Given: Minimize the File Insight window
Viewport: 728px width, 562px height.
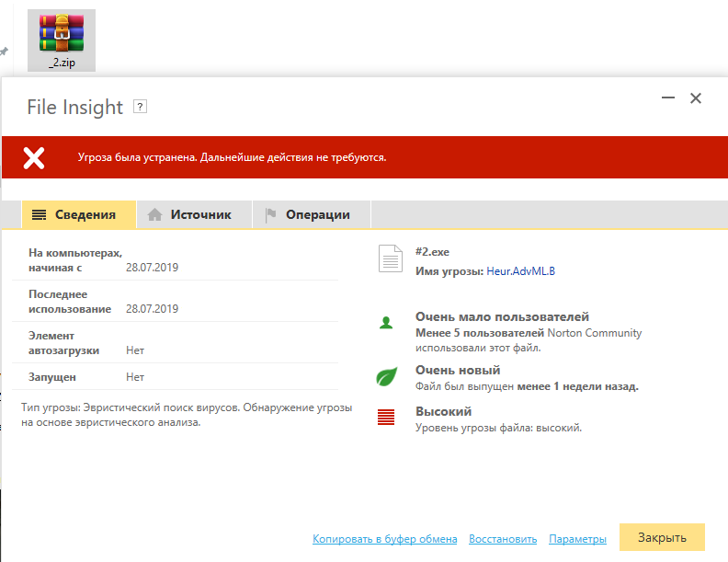Looking at the screenshot, I should click(x=667, y=97).
